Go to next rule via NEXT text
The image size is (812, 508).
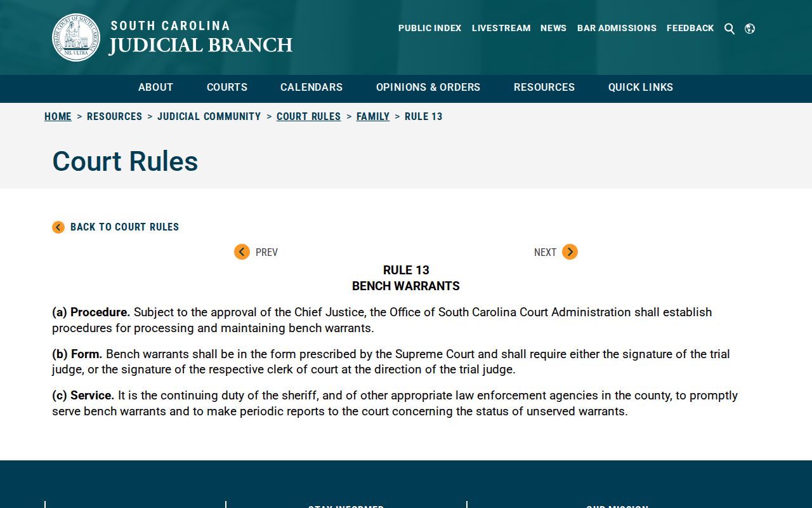546,253
